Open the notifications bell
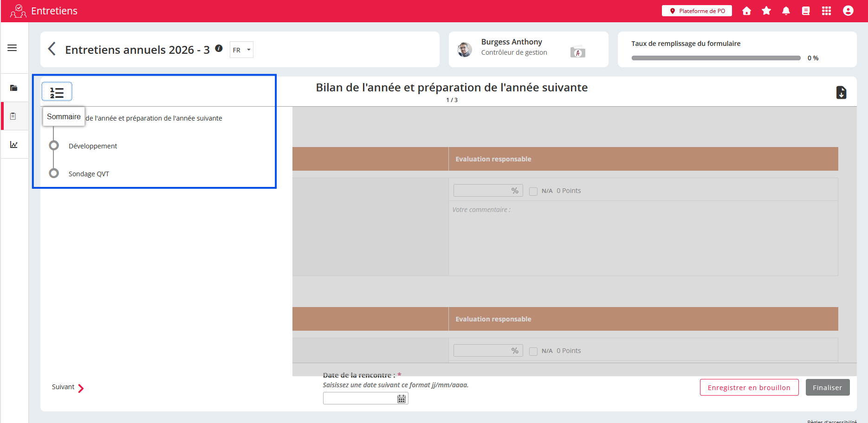Image resolution: width=868 pixels, height=423 pixels. pos(786,11)
